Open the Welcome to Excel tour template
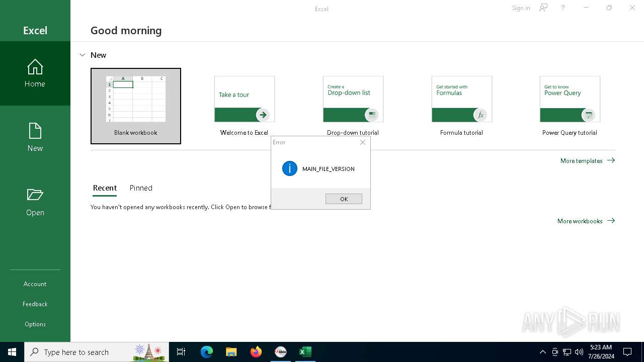644x362 pixels. click(x=245, y=106)
